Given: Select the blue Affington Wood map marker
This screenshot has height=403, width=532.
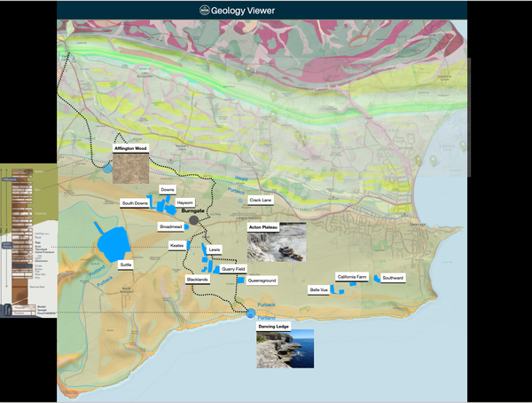Looking at the screenshot, I should tap(107, 167).
